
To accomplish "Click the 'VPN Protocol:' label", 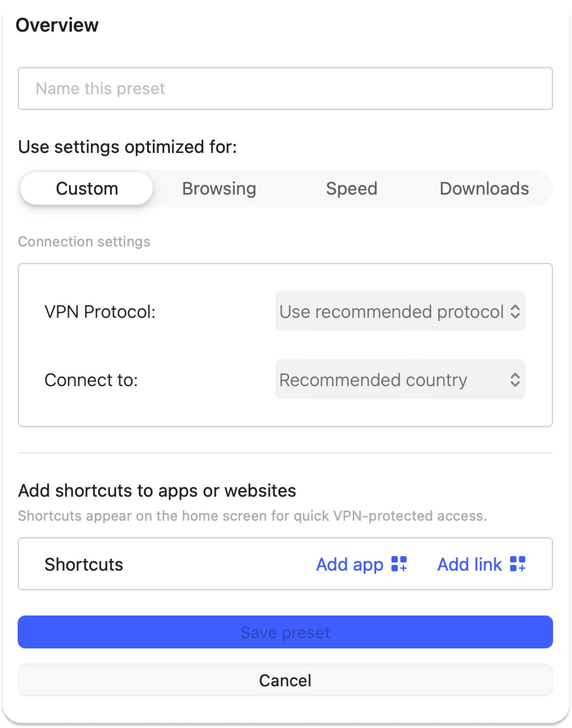I will click(100, 312).
